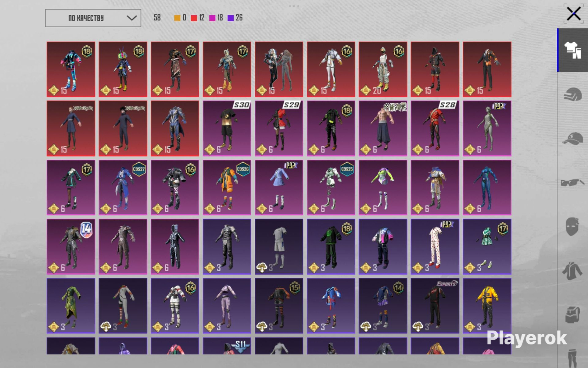Viewport: 588px width, 368px height.
Task: Select the C9S25 white and green outfit
Action: pos(331,187)
